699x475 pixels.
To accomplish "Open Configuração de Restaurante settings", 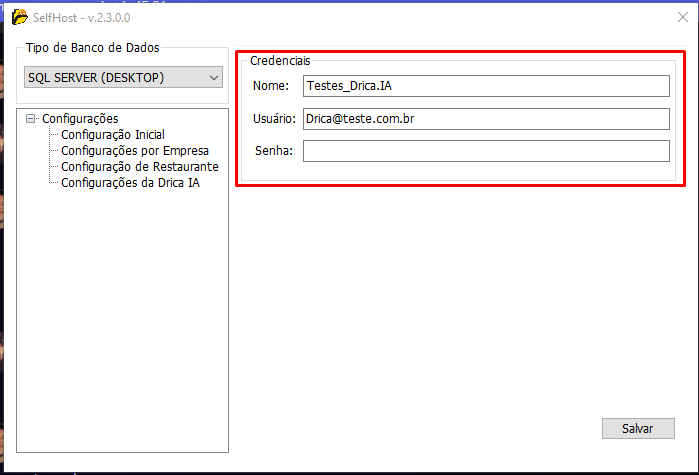I will point(139,167).
